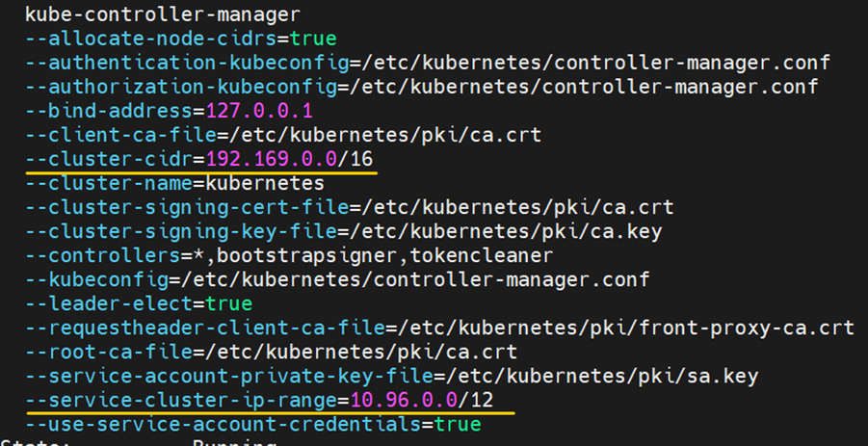
Task: Select the --service-account-private-key-file line
Action: [392, 377]
